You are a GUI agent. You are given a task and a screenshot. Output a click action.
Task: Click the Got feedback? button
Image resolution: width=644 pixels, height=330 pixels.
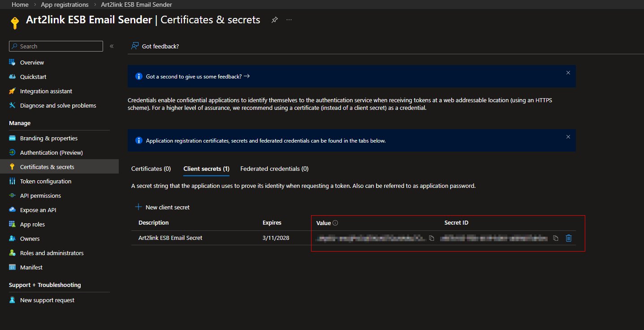(x=155, y=46)
